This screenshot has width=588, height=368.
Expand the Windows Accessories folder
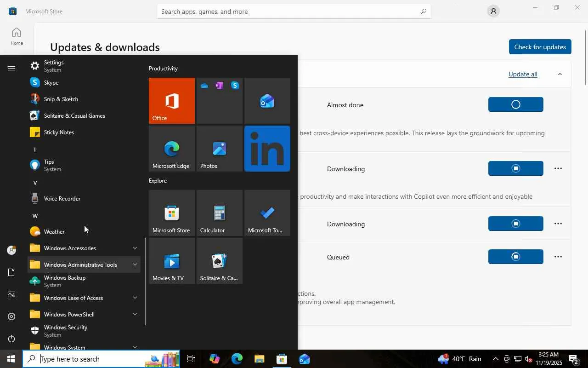(x=84, y=248)
